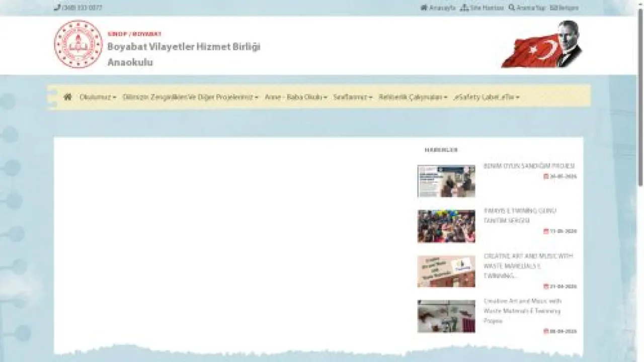Expand the Sınıflarımız dropdown menu
The image size is (644, 362).
353,97
